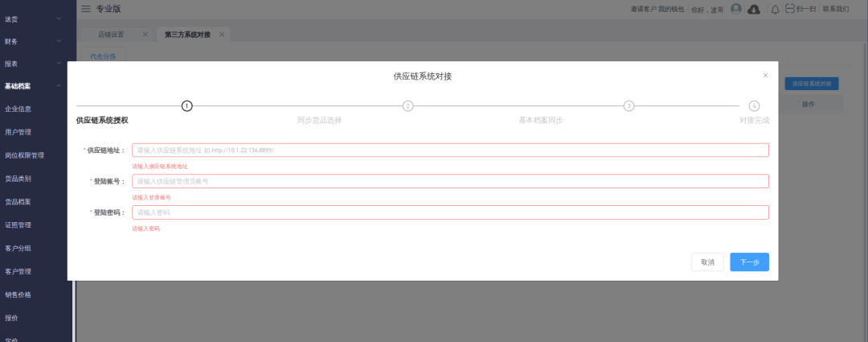
Task: Click the 下一步 button
Action: (749, 262)
